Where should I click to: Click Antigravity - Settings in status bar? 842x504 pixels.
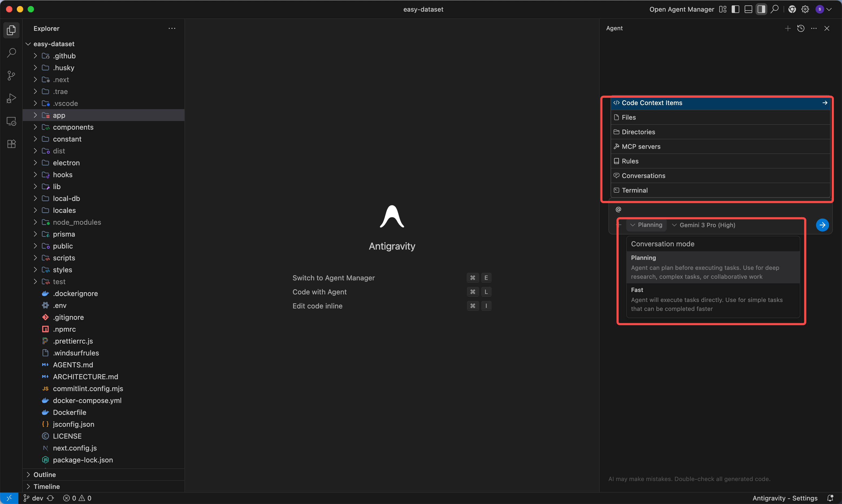pyautogui.click(x=785, y=498)
